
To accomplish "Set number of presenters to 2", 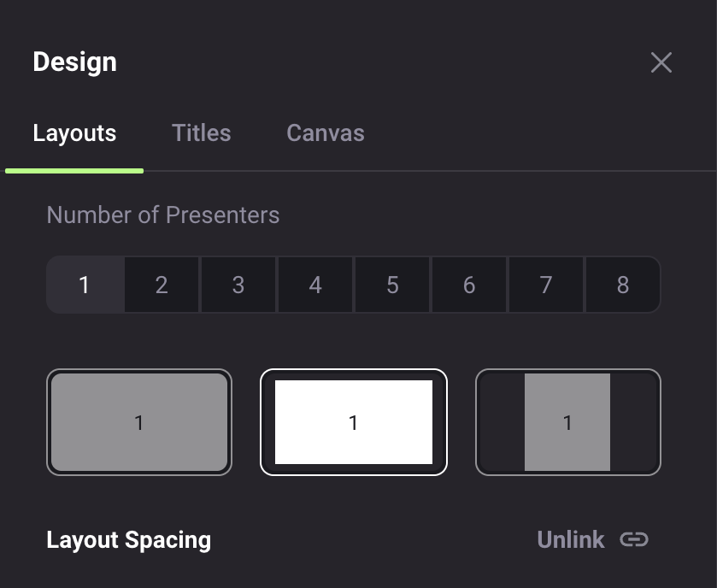I will 162,285.
